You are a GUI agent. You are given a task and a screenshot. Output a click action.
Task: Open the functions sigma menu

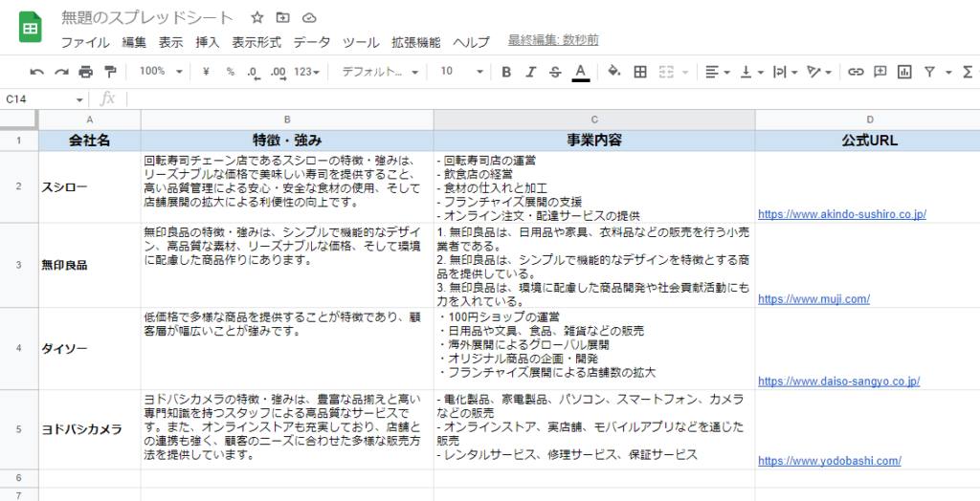point(969,72)
